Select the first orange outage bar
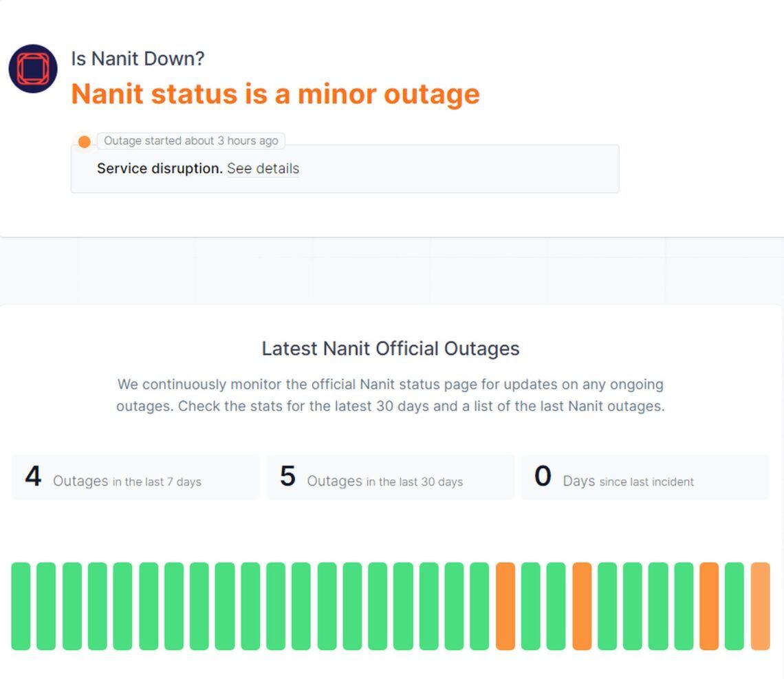Image resolution: width=784 pixels, height=679 pixels. click(507, 607)
